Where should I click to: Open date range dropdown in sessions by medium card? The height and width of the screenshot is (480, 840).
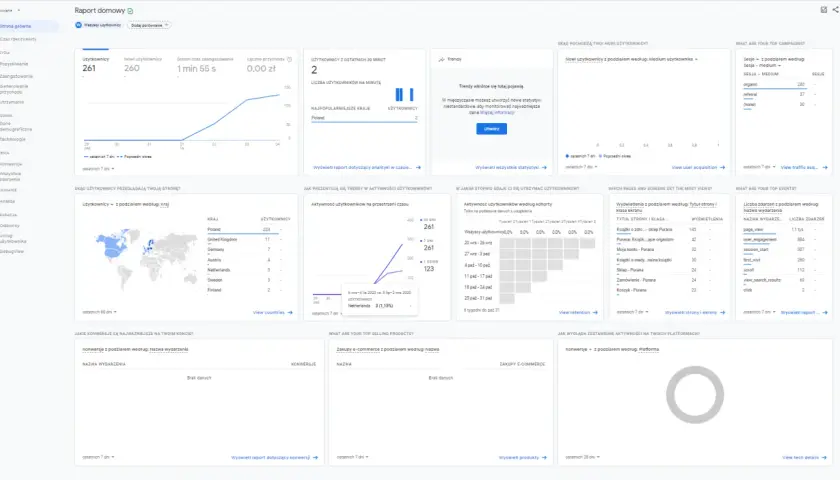760,167
